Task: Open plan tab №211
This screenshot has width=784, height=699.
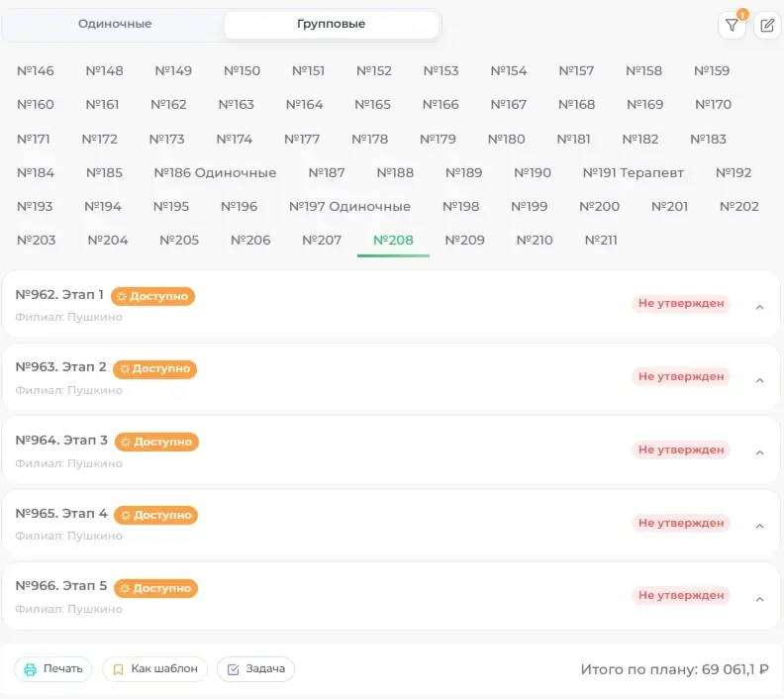Action: [601, 240]
